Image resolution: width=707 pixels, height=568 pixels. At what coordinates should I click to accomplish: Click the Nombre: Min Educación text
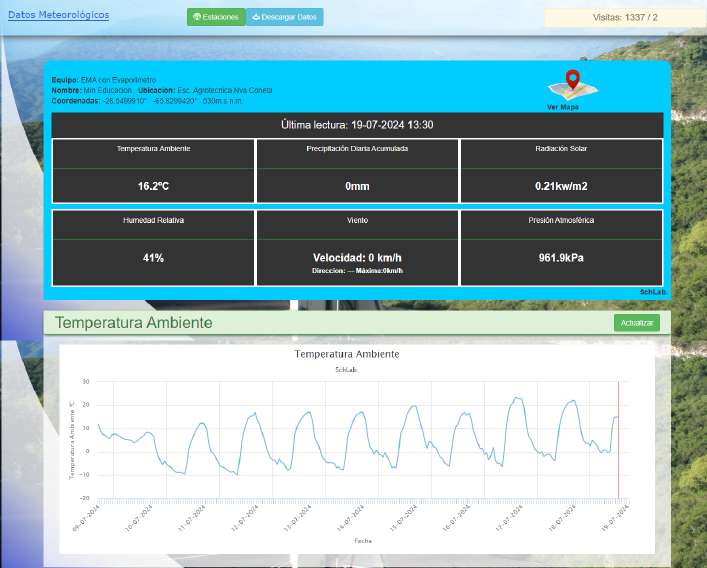pos(92,90)
